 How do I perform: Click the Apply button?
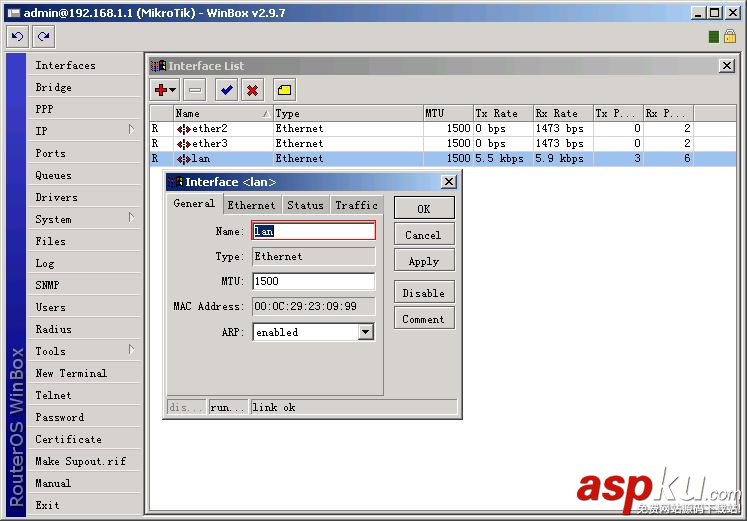(x=424, y=261)
